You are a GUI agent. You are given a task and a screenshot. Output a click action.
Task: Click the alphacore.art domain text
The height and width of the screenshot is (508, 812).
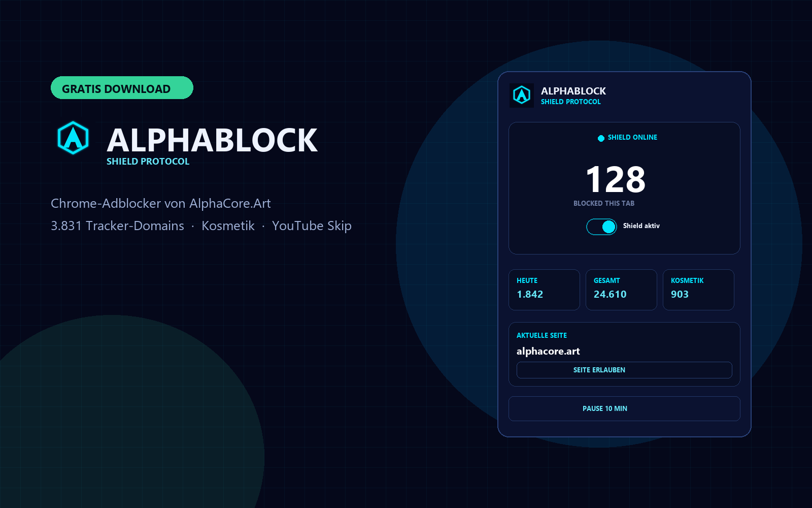pos(548,351)
